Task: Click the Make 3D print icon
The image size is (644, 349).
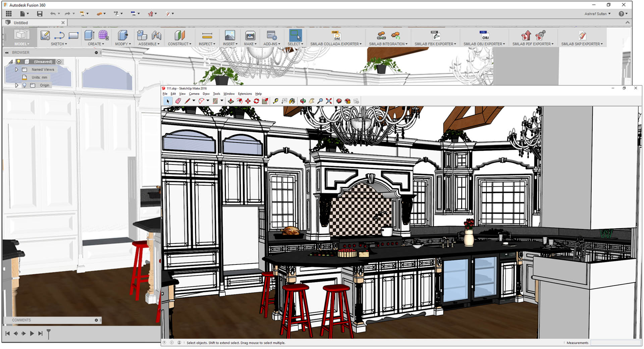Action: click(250, 35)
